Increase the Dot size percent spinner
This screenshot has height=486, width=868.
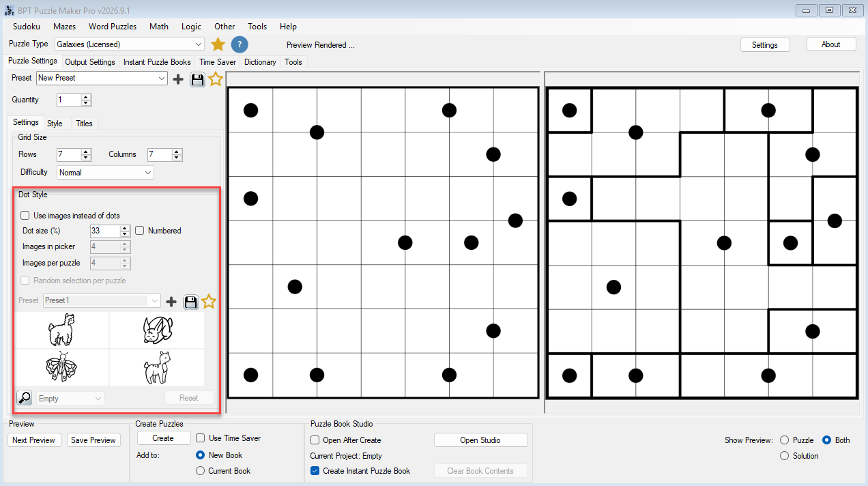(x=125, y=228)
